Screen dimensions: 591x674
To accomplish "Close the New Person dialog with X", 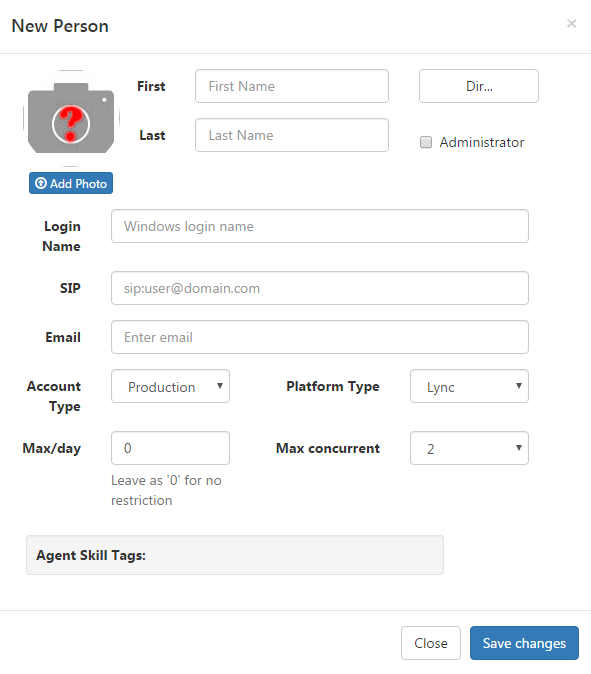I will pyautogui.click(x=571, y=23).
